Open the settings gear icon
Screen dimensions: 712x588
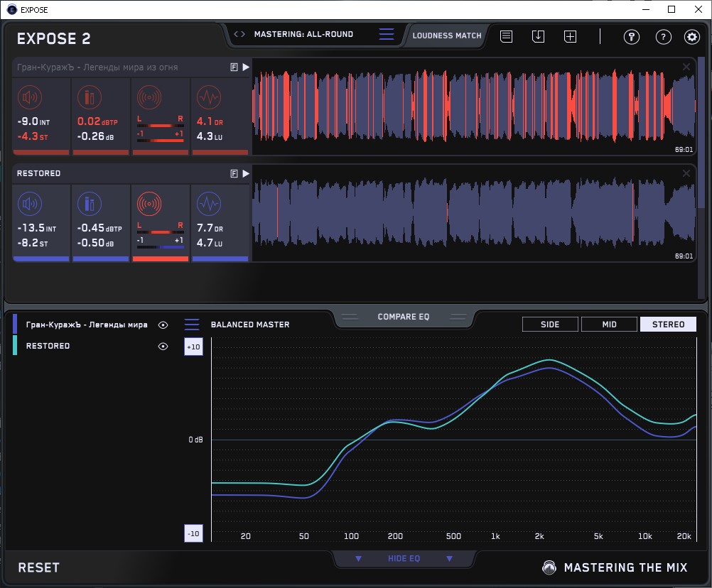tap(691, 37)
